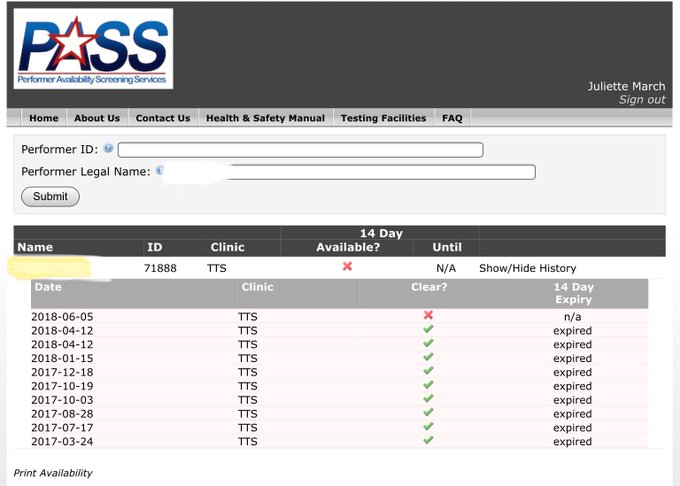The width and height of the screenshot is (680, 486).
Task: Click expired in the 2017-03-24 row
Action: click(572, 442)
